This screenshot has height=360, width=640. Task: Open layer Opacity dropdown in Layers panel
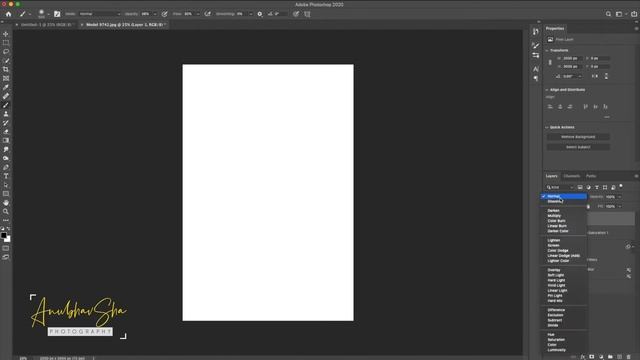click(x=620, y=197)
